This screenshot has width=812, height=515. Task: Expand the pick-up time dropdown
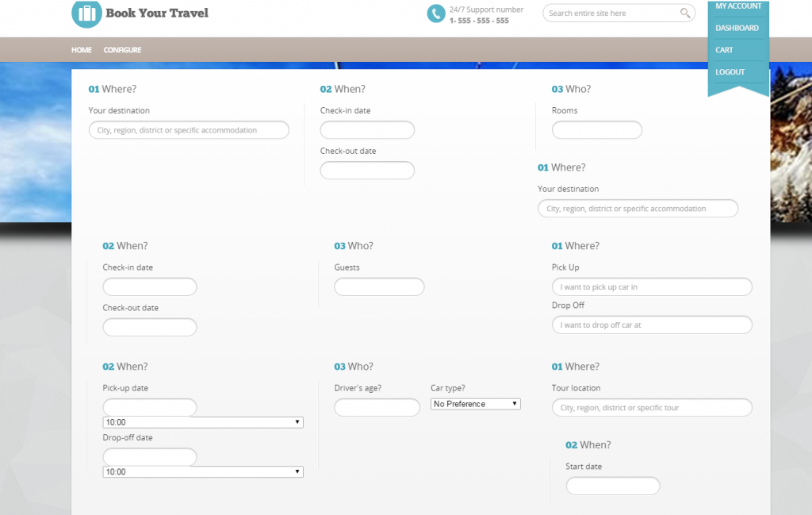pos(203,423)
